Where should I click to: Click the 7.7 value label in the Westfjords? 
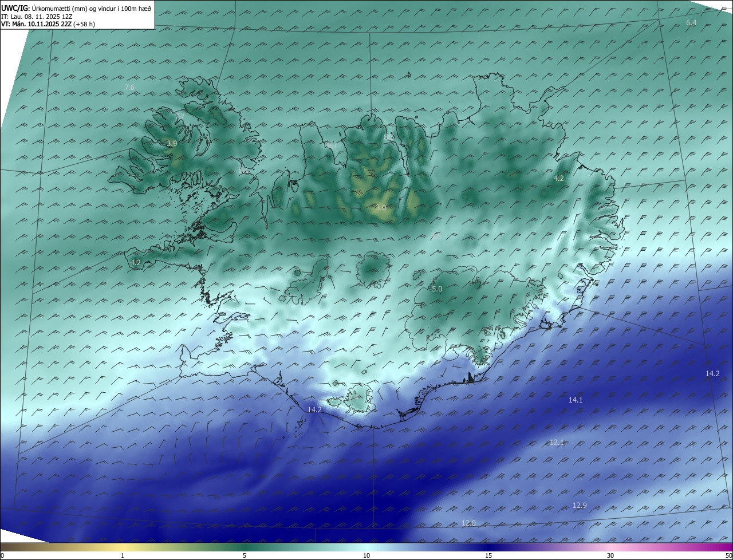[179, 116]
